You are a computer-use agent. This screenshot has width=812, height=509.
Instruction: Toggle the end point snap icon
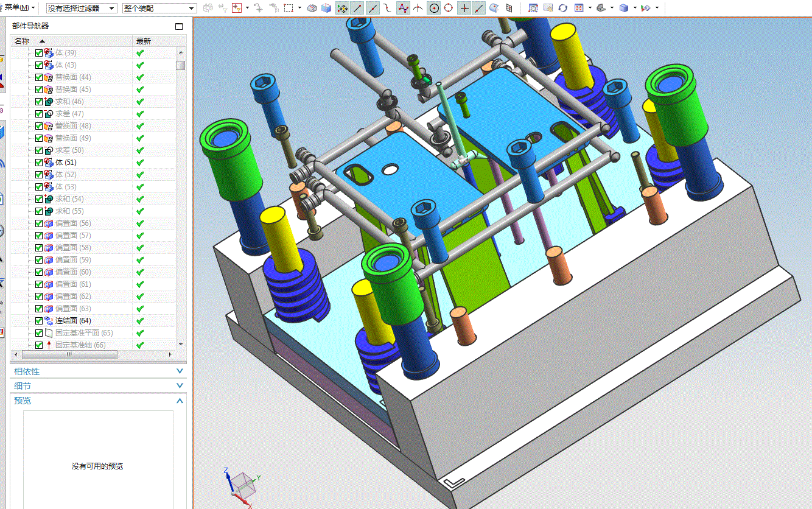click(x=358, y=8)
